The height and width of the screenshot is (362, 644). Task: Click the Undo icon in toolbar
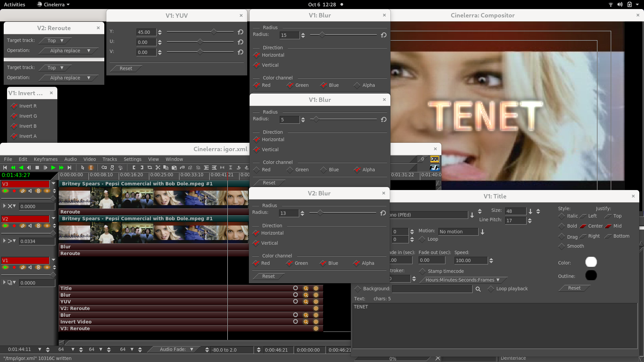pyautogui.click(x=238, y=168)
